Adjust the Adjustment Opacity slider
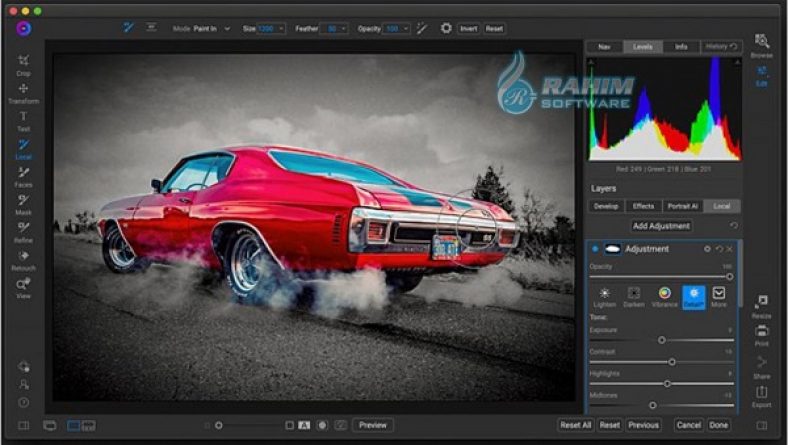Screen dimensions: 788x445 pyautogui.click(x=661, y=277)
